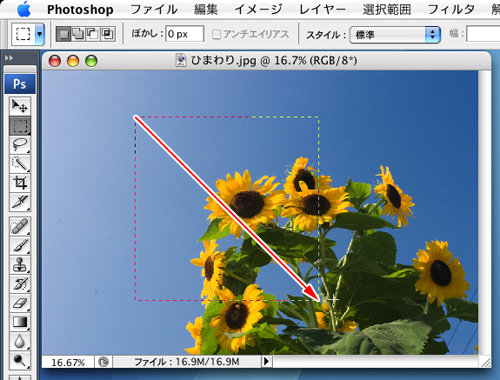Choose the Add to Selection mode button
The image size is (500, 380).
78,34
